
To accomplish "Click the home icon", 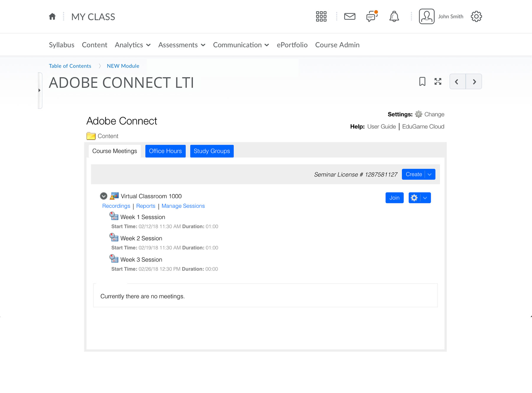I will click(52, 17).
